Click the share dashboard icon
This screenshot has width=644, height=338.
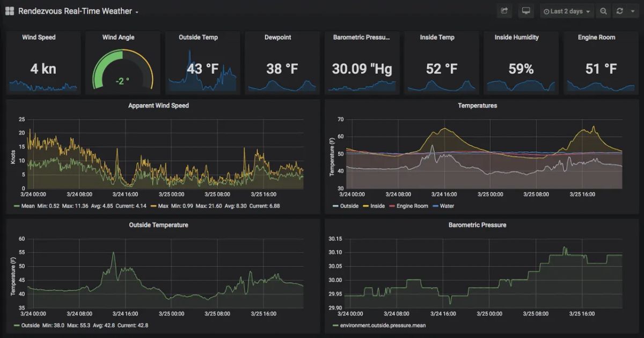click(x=504, y=11)
